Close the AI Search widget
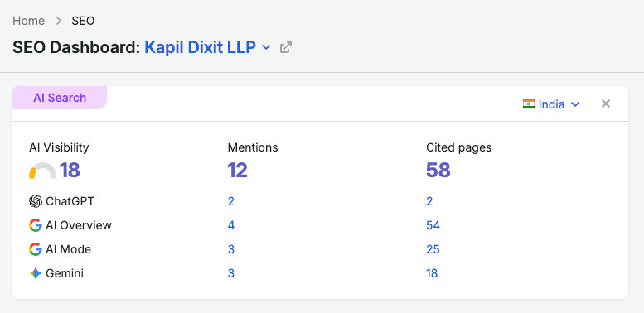Viewport: 644px width, 313px height. (x=605, y=104)
